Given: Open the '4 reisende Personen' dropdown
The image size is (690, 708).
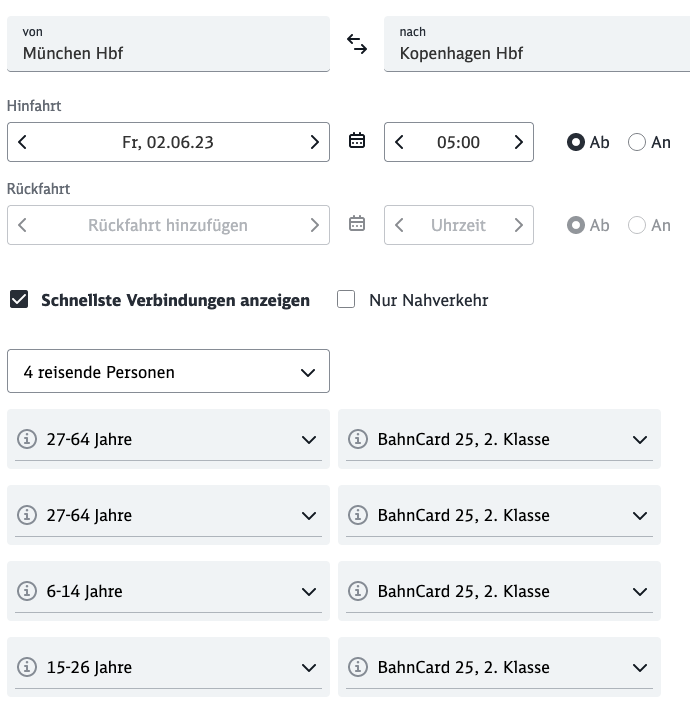Looking at the screenshot, I should click(168, 372).
